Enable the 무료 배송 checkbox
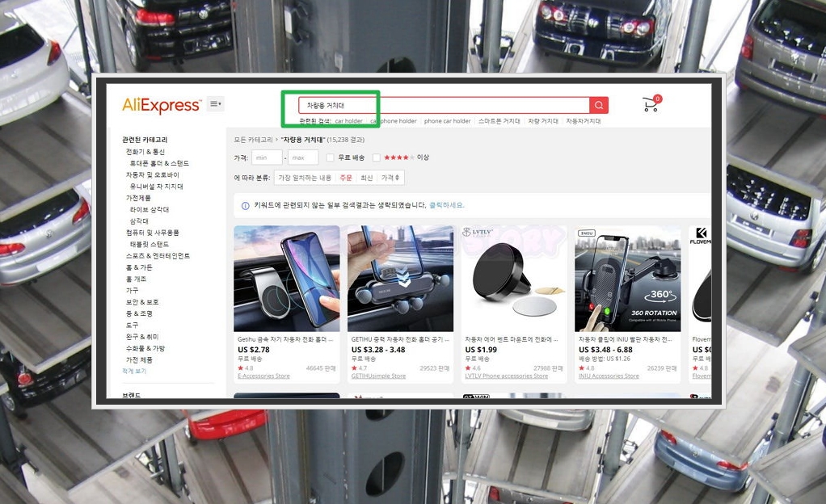 click(x=331, y=157)
